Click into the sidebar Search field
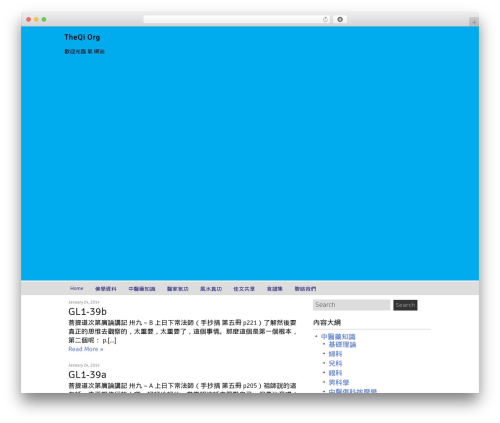The image size is (500, 423). click(351, 305)
